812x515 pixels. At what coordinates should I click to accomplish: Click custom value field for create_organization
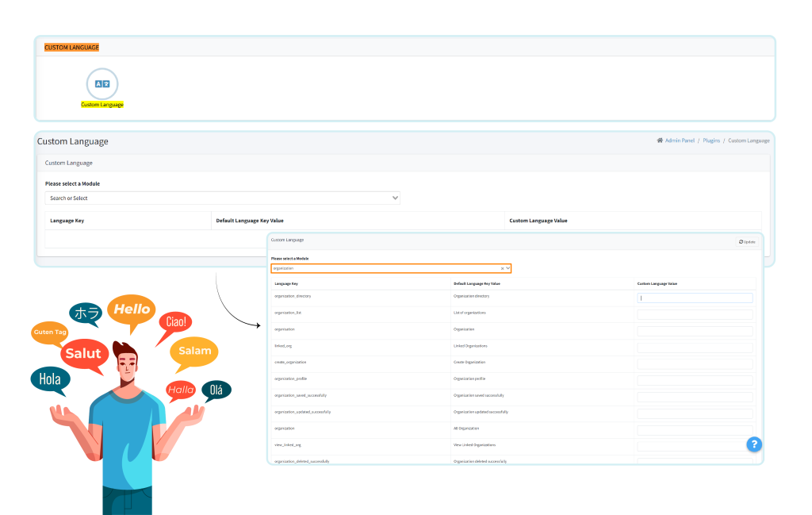[695, 364]
